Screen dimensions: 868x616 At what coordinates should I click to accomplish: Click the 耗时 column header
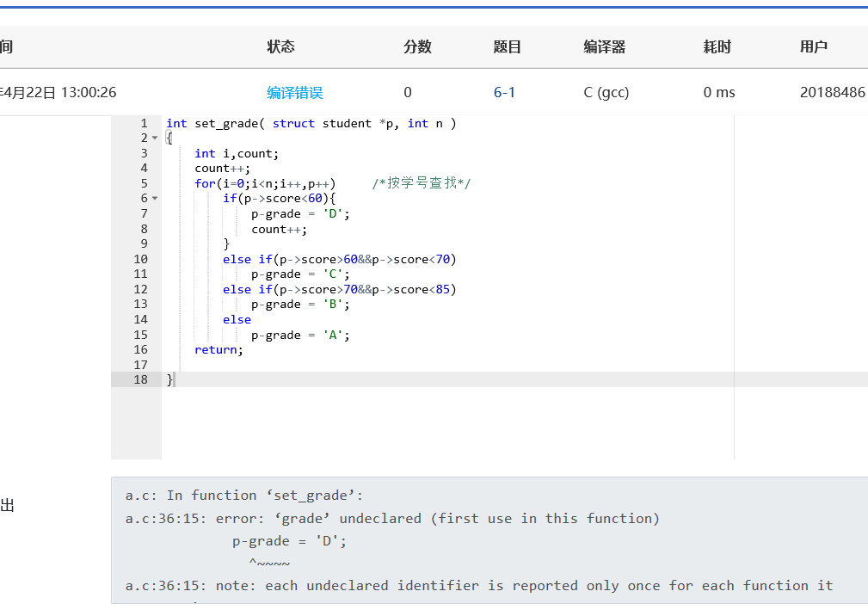click(717, 47)
